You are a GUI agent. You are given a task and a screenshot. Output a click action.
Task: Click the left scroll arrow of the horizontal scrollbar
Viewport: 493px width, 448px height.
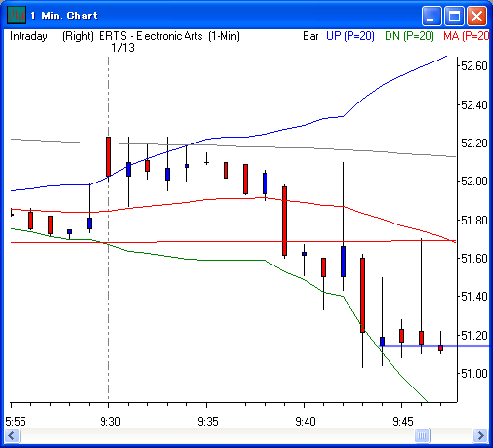coord(13,435)
